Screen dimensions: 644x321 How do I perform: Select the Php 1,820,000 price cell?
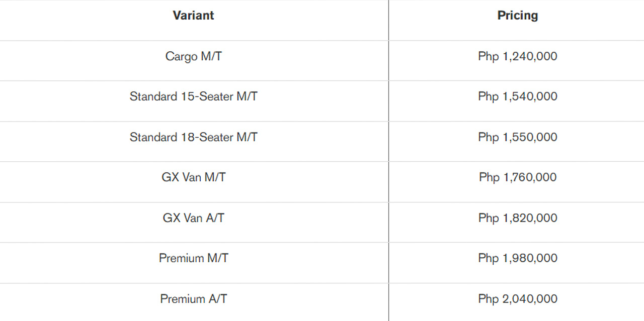tap(517, 218)
